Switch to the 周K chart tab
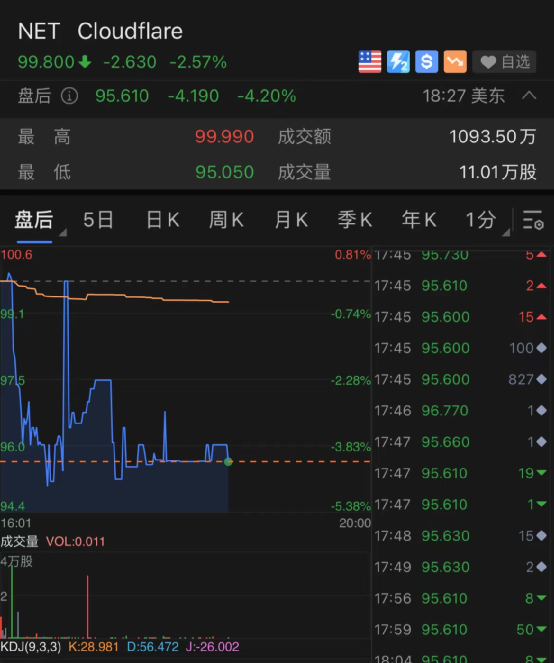Screen dimensions: 554x663 pos(226,220)
